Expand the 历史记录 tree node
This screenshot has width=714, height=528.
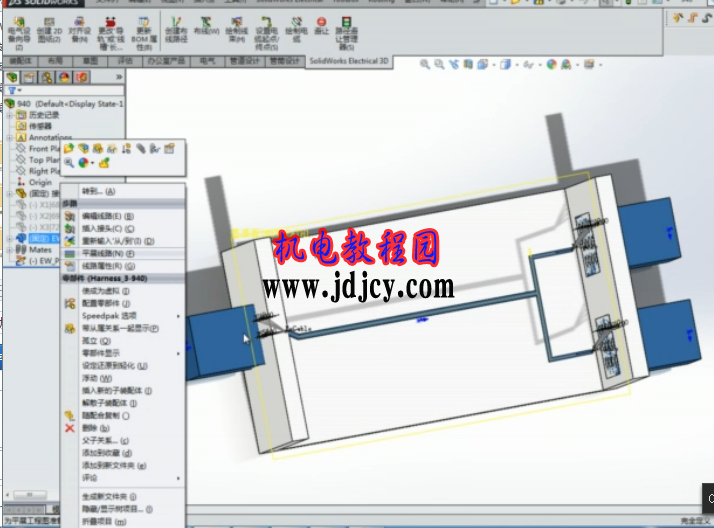click(x=10, y=115)
